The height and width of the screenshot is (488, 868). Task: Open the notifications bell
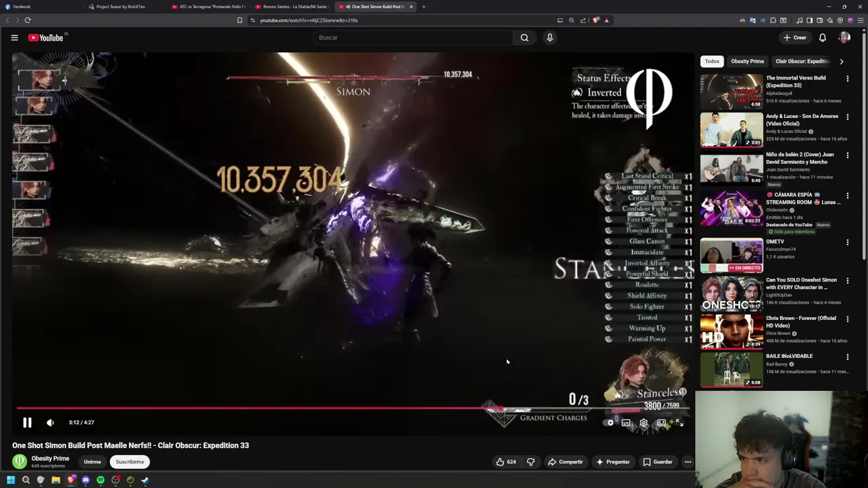click(x=823, y=38)
